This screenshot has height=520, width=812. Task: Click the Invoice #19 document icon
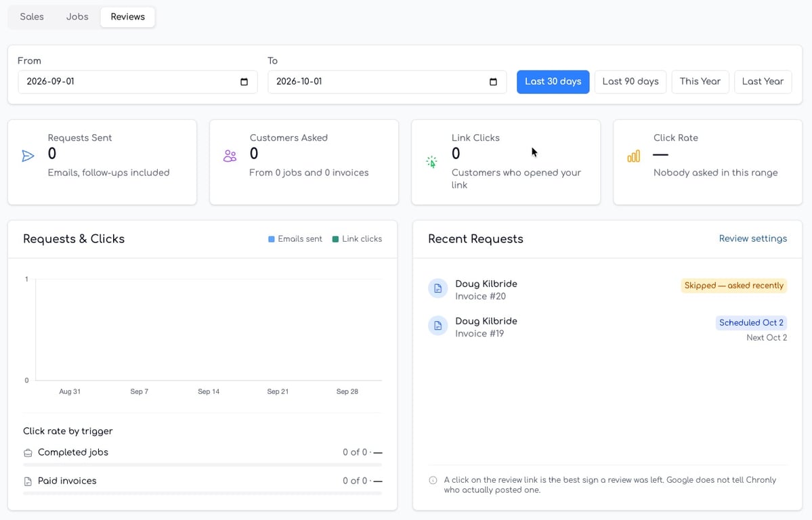point(437,326)
